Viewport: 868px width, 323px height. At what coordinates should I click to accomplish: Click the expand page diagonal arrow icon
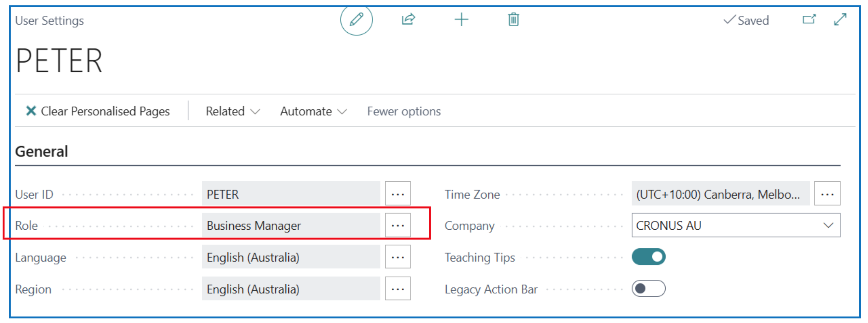click(x=840, y=19)
